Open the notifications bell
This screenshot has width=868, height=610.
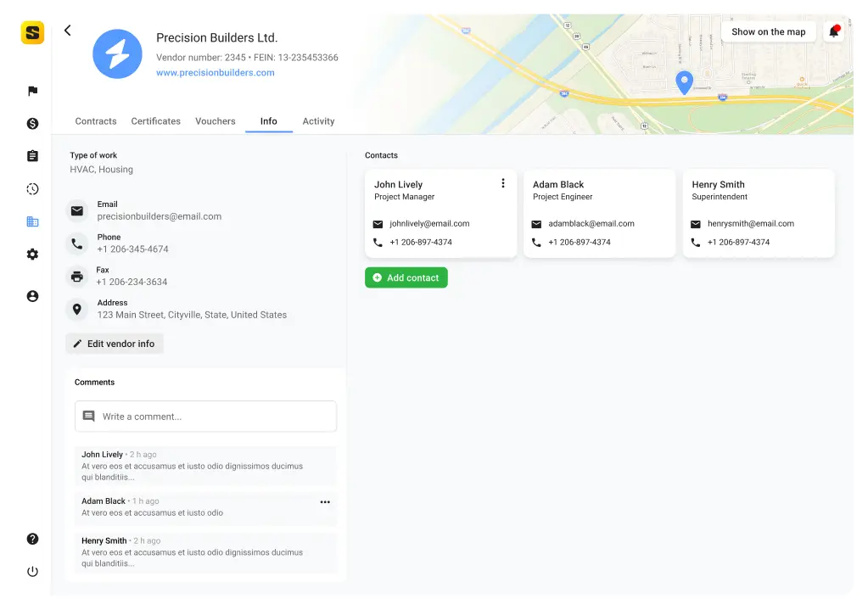834,31
